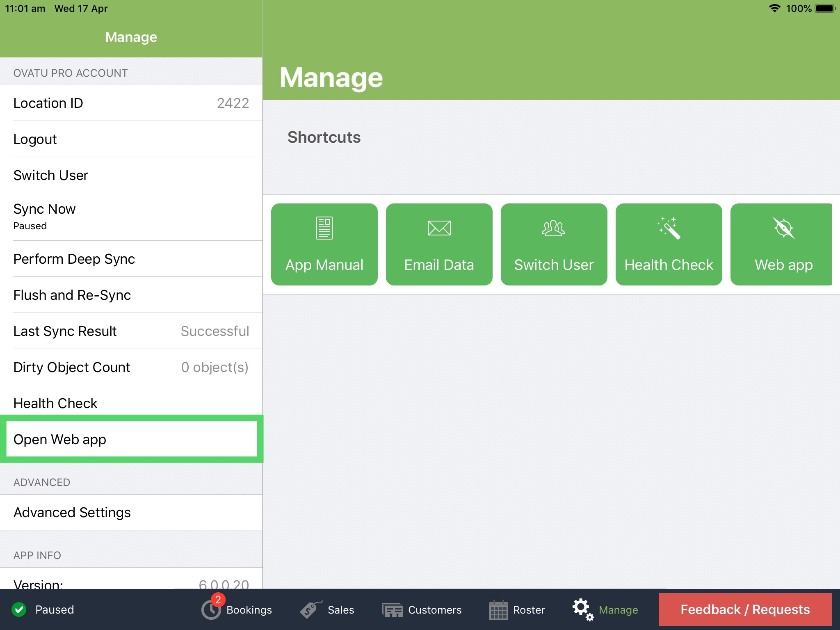Check the Wi-Fi status icon

(x=774, y=8)
